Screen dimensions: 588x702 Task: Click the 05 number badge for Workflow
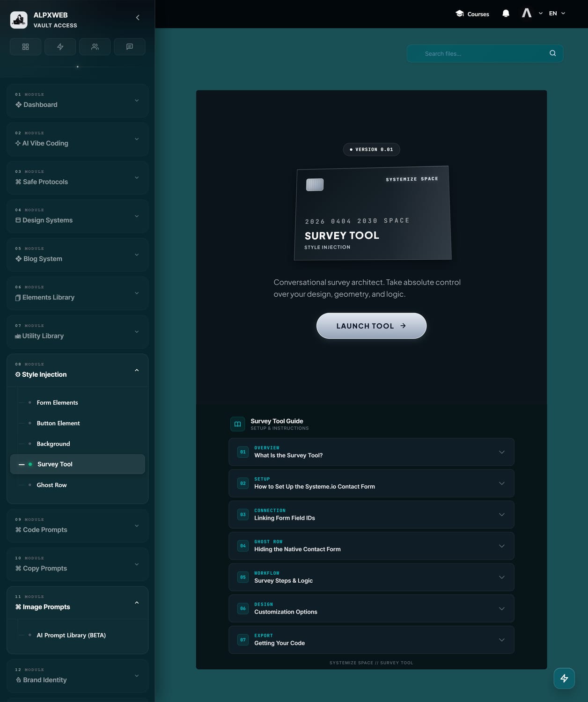tap(243, 578)
